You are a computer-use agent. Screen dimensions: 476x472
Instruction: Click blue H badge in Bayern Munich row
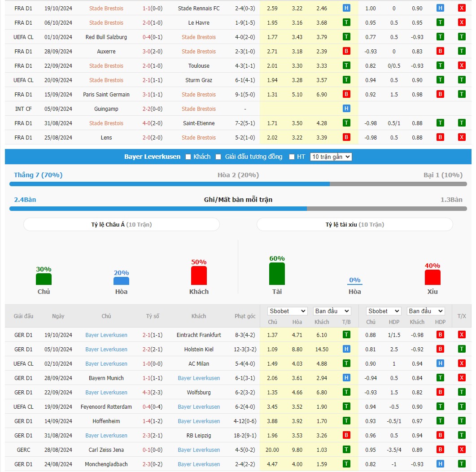[346, 378]
